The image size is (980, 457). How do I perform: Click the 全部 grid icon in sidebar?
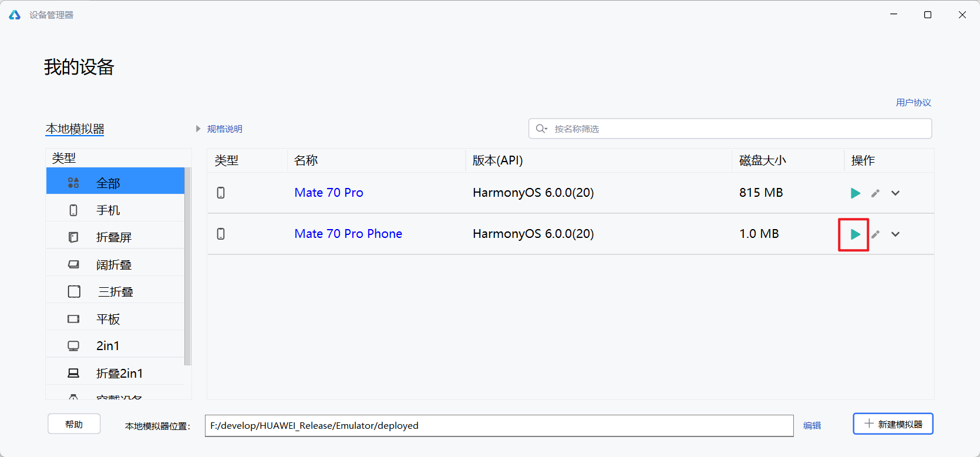coord(73,183)
